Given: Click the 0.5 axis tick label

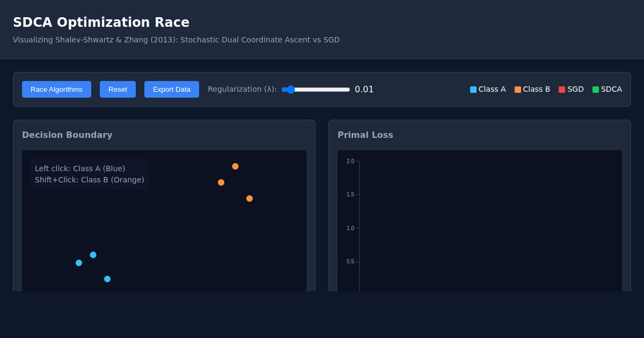Looking at the screenshot, I should pyautogui.click(x=350, y=262).
